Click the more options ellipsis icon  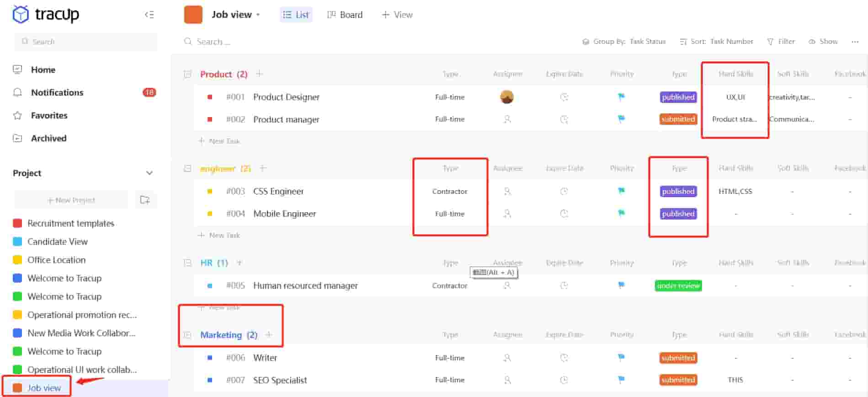(855, 42)
